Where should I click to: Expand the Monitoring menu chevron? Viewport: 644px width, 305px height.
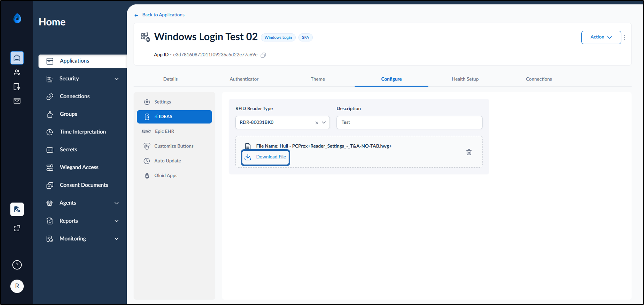pyautogui.click(x=117, y=239)
